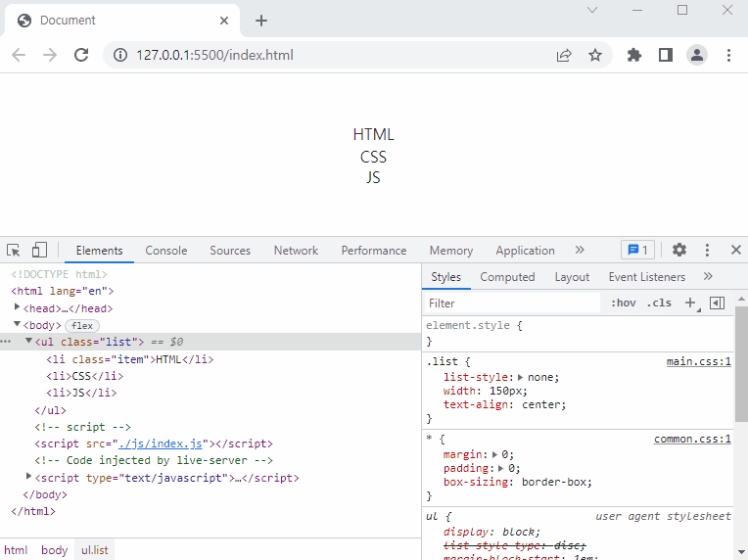This screenshot has width=748, height=560.
Task: Open a new tab with the plus icon
Action: (x=261, y=21)
